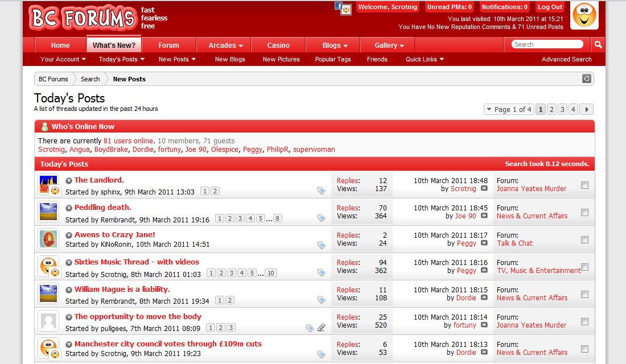The image size is (626, 364).
Task: Tick checkbox for The Landlord thread
Action: coord(584,185)
